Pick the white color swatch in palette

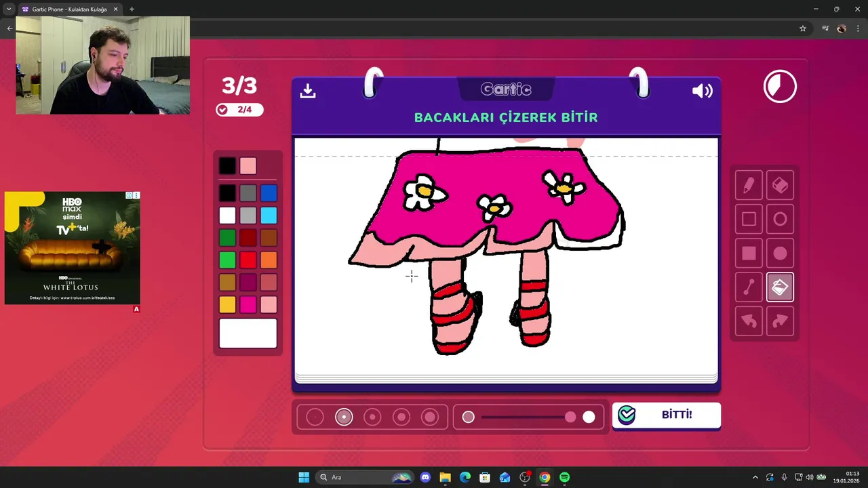[x=227, y=216]
